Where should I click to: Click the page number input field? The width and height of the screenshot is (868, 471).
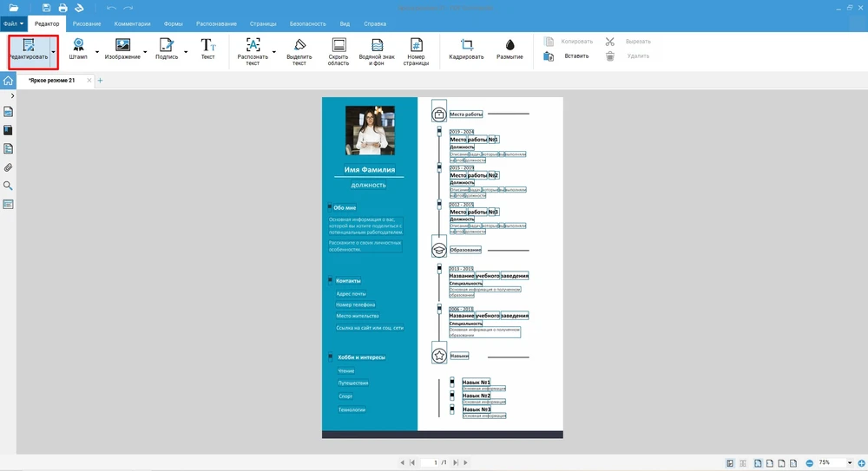coord(434,462)
